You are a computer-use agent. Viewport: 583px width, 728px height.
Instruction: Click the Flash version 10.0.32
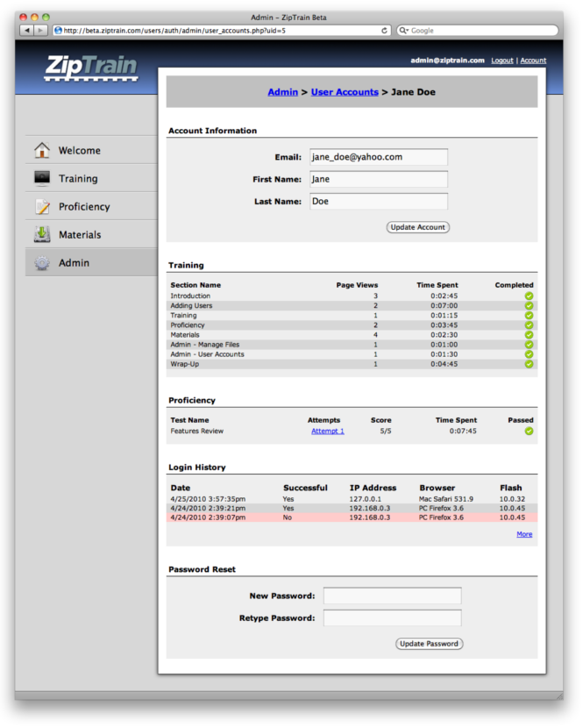[x=513, y=499]
